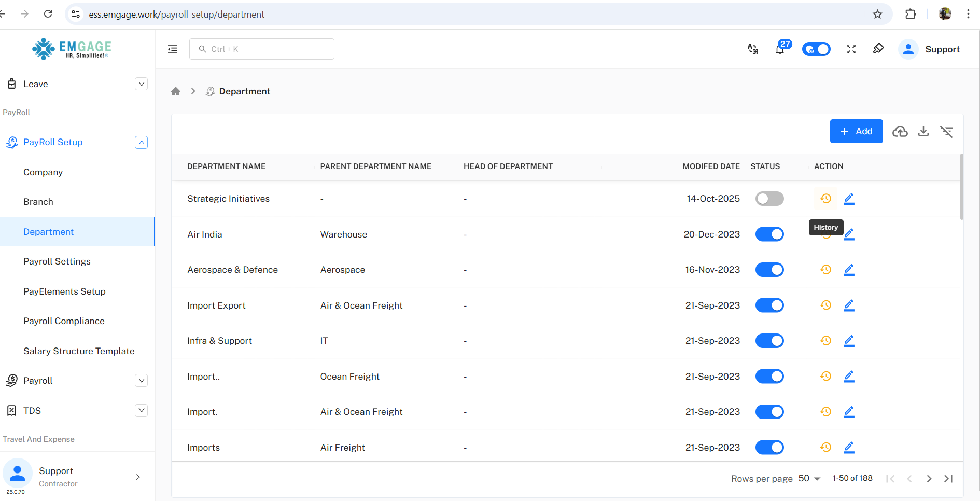Open history for Import Export department
This screenshot has width=980, height=501.
826,305
